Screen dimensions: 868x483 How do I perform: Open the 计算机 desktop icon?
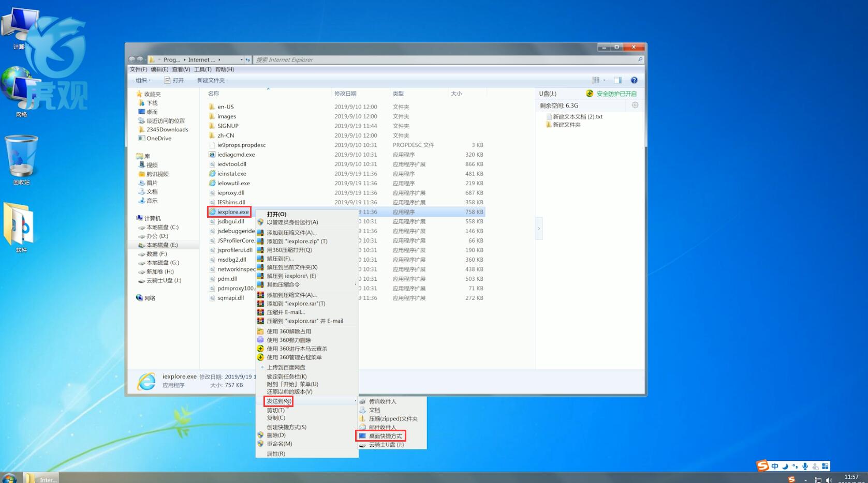[20, 28]
